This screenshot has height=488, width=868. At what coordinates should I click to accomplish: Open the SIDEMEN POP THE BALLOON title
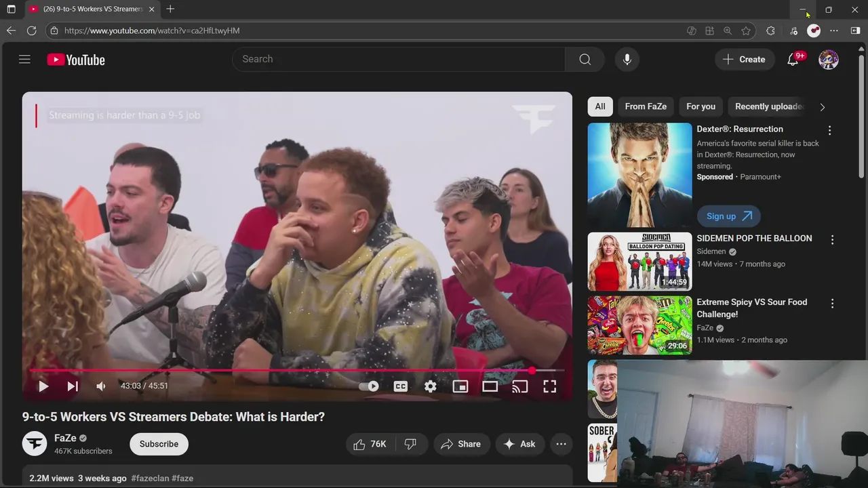(x=754, y=239)
